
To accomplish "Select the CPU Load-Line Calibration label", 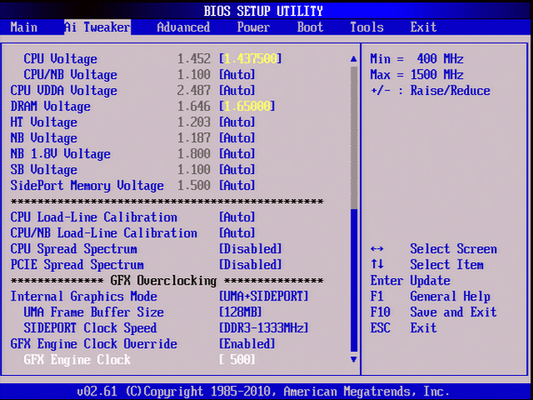I will pyautogui.click(x=94, y=217).
